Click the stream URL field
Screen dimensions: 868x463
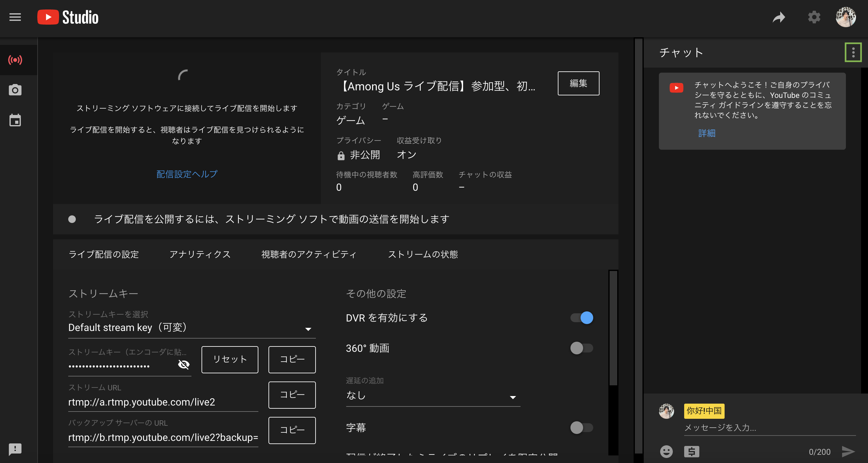[x=163, y=402]
